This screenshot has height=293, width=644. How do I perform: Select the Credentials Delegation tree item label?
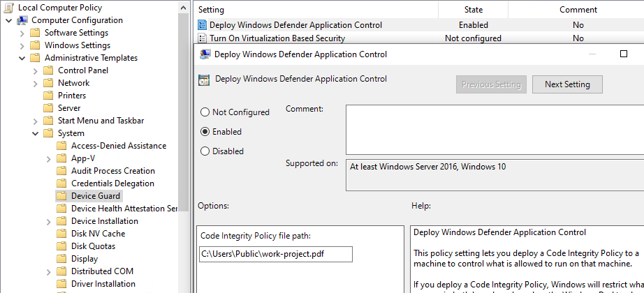112,183
